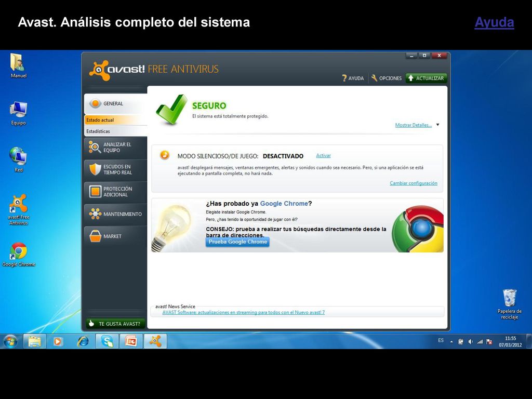Click the ES language indicator
Screen dimensions: 532x399
coord(441,340)
